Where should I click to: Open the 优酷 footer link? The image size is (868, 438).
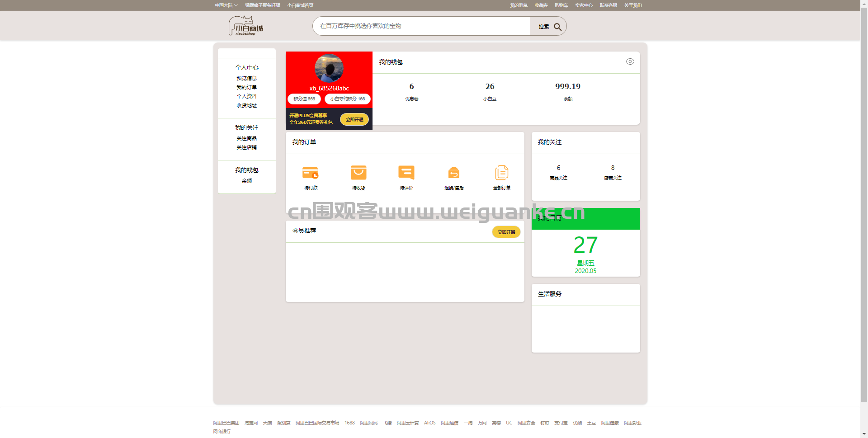pyautogui.click(x=577, y=423)
